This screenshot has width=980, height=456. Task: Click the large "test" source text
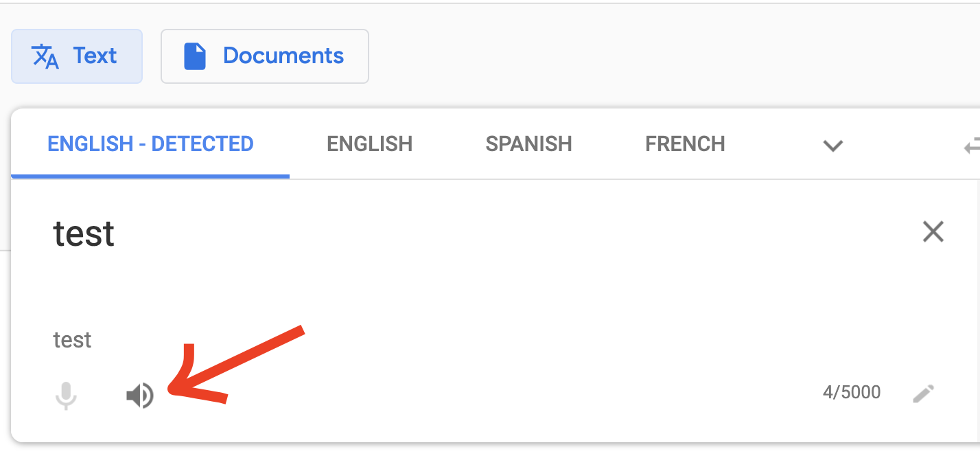(x=84, y=234)
